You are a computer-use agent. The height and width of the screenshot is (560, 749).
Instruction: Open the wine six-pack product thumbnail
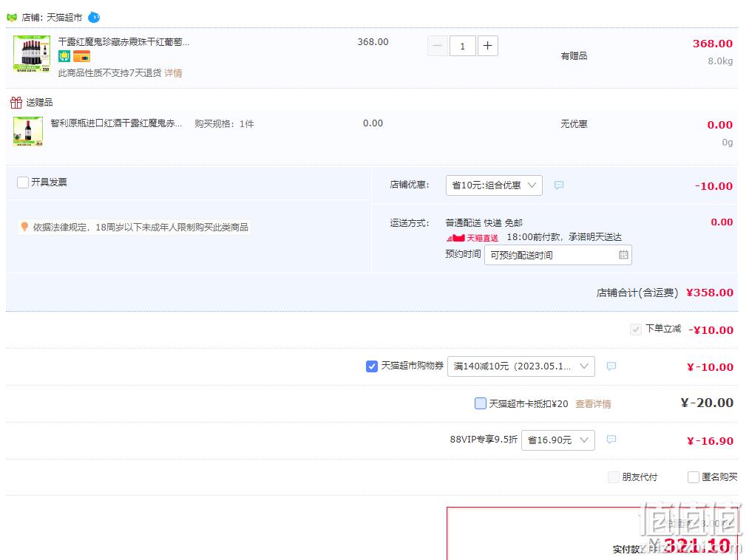32,53
